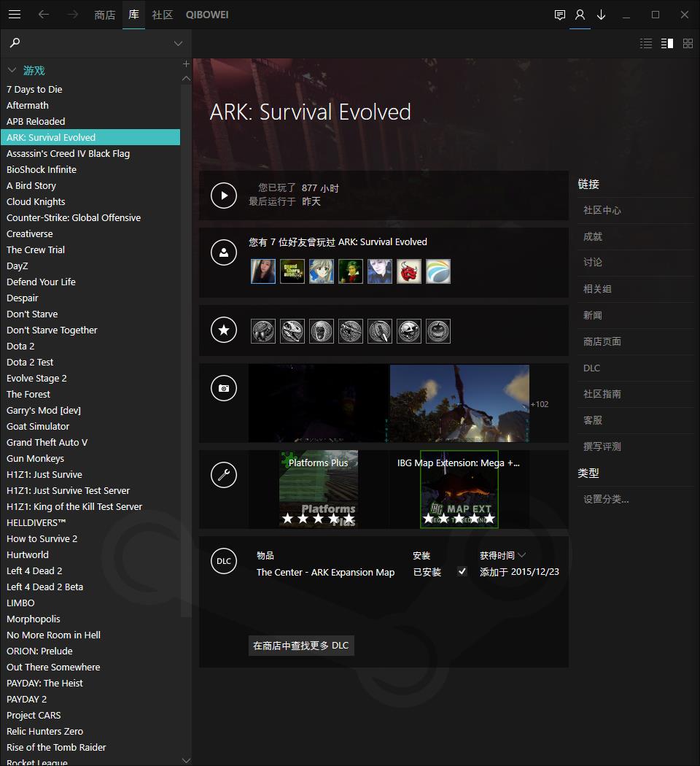Open the pumpkin achievement badge
The width and height of the screenshot is (700, 766).
pos(438,331)
